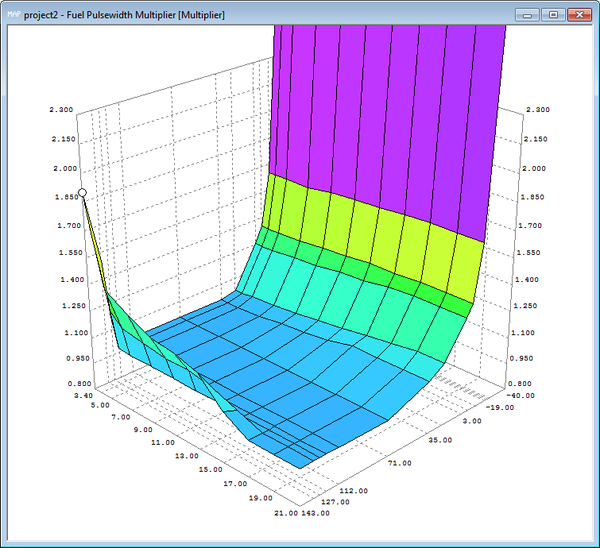Viewport: 600px width, 548px height.
Task: Click bottom-left axis label 3.40
Action: [83, 396]
